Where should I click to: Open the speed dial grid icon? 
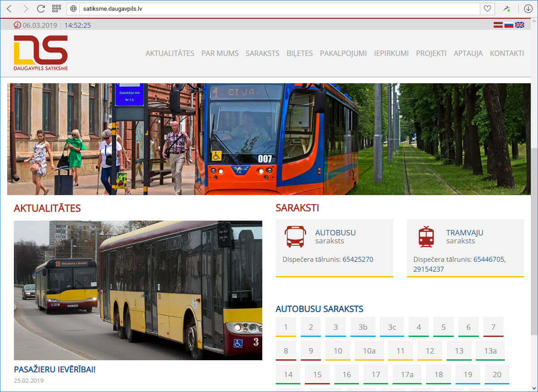pyautogui.click(x=56, y=8)
